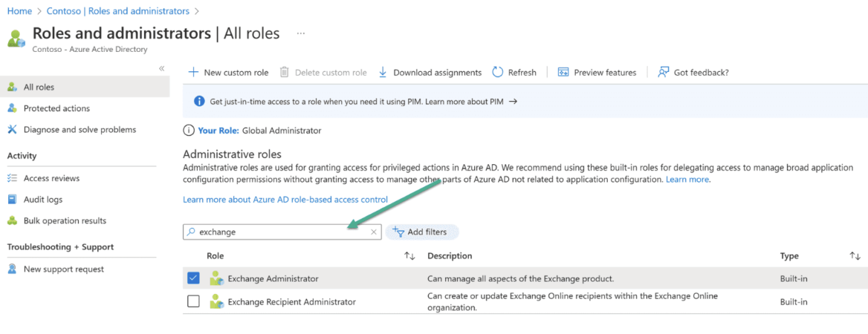Click Got feedback? button
Screen dimensions: 868x334
[x=693, y=73]
